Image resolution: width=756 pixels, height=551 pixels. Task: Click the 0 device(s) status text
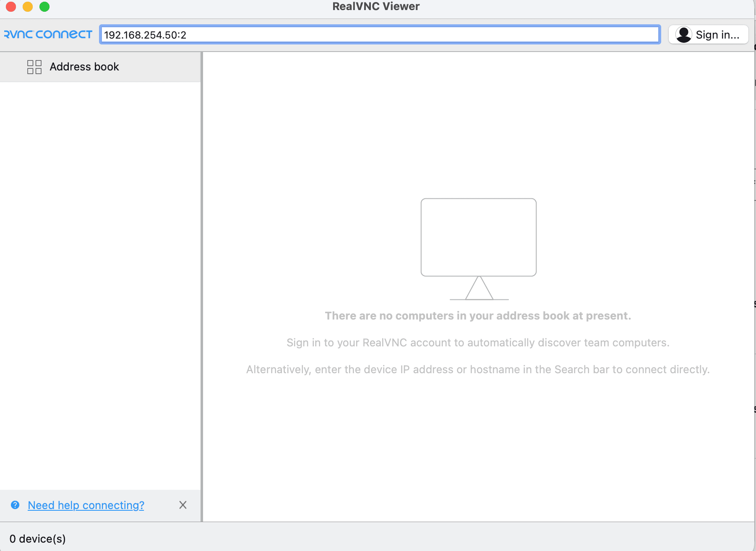38,539
